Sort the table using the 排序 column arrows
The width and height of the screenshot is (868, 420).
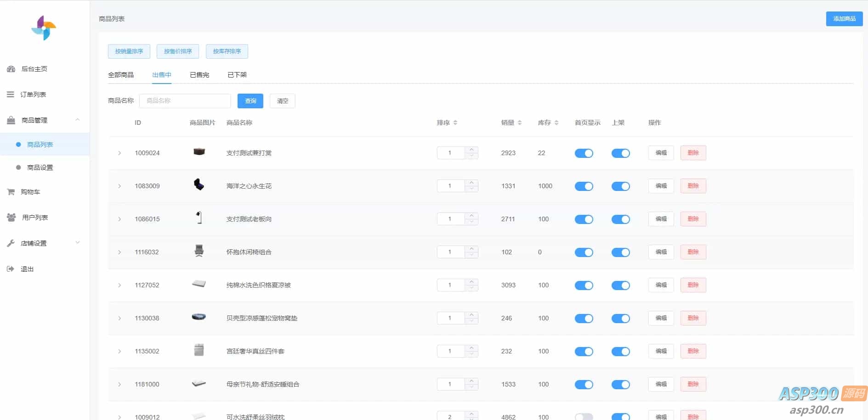tap(455, 123)
